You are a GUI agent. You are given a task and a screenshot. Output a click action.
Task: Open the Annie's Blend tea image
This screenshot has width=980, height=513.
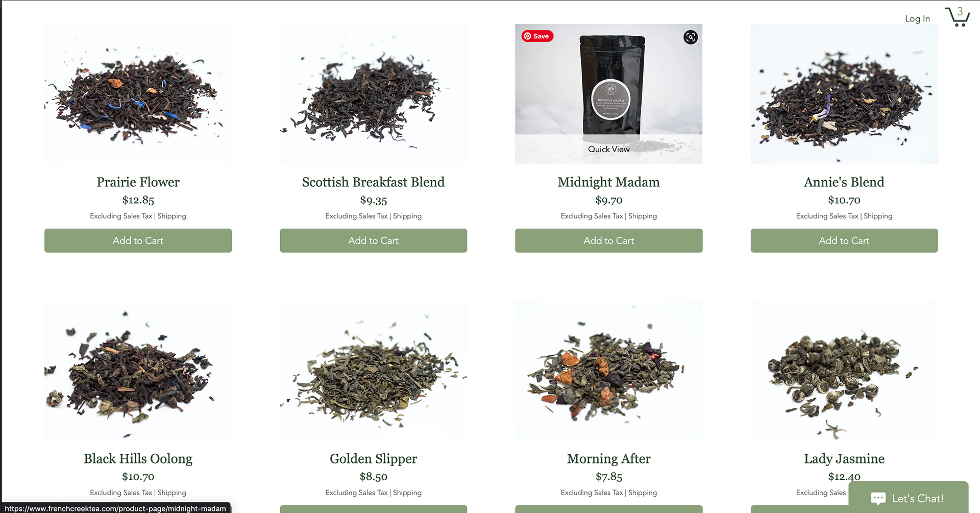[844, 94]
